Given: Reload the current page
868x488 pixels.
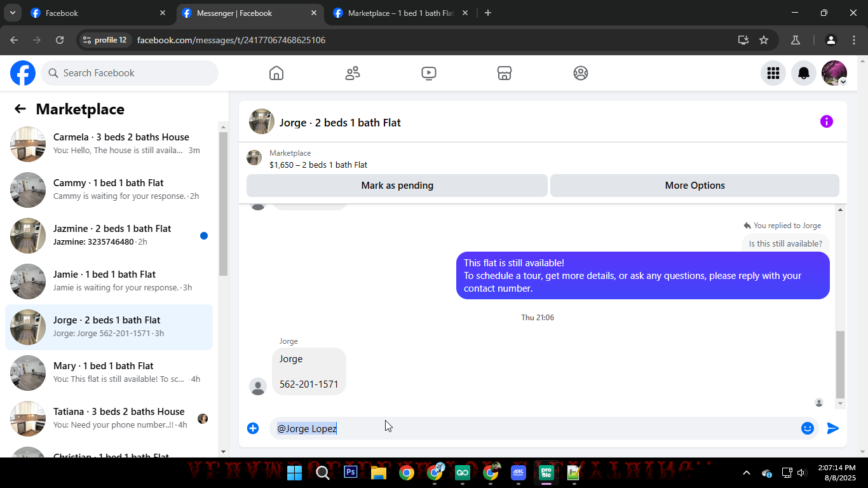Looking at the screenshot, I should [60, 40].
